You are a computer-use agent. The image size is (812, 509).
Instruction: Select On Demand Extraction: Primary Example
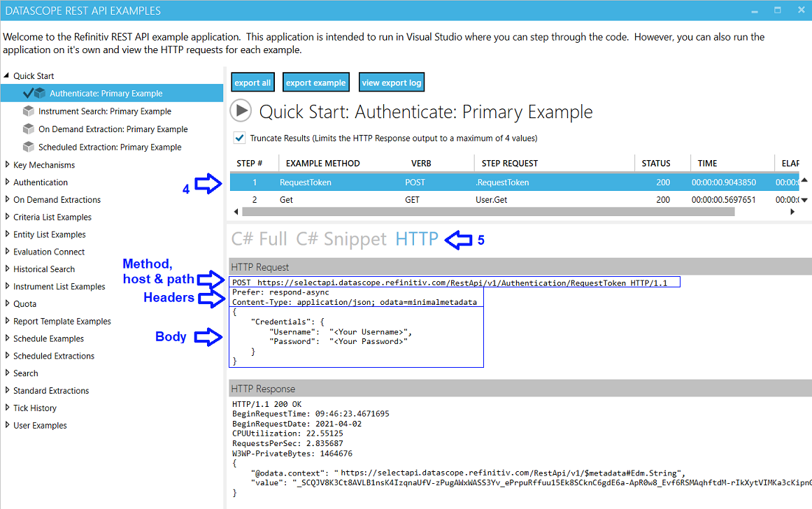(x=113, y=129)
